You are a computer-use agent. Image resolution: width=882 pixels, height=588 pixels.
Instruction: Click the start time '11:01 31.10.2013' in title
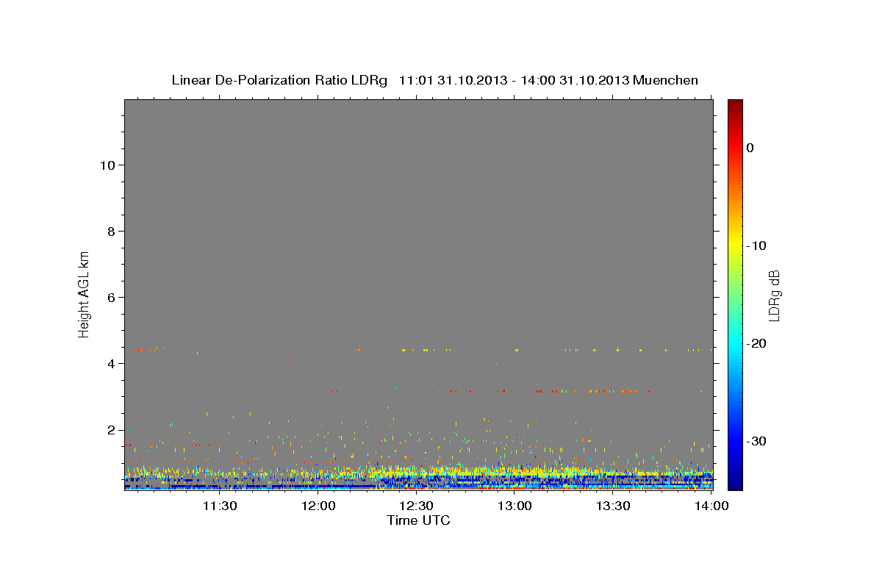pos(453,80)
